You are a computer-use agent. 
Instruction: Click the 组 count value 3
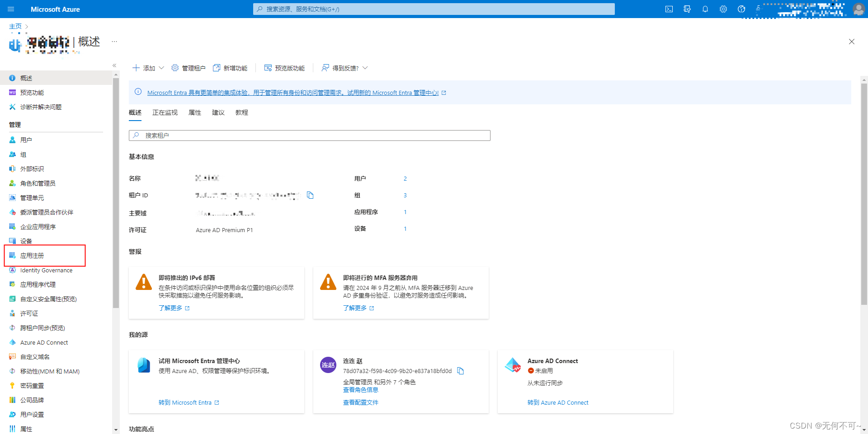(x=405, y=196)
